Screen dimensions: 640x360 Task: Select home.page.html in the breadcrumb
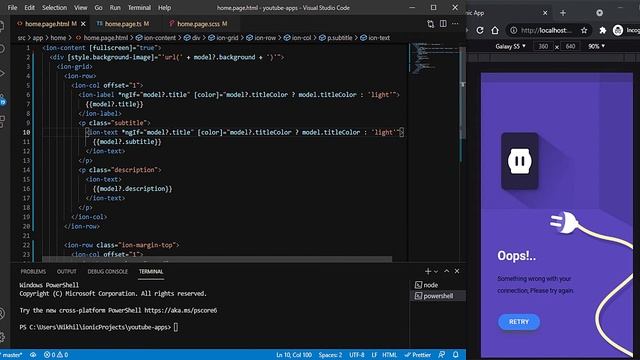click(x=102, y=38)
